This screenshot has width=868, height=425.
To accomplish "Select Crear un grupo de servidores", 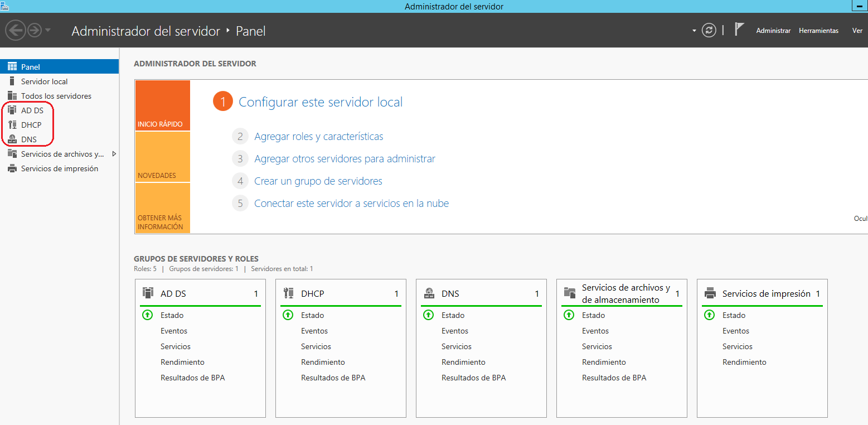I will pyautogui.click(x=318, y=181).
